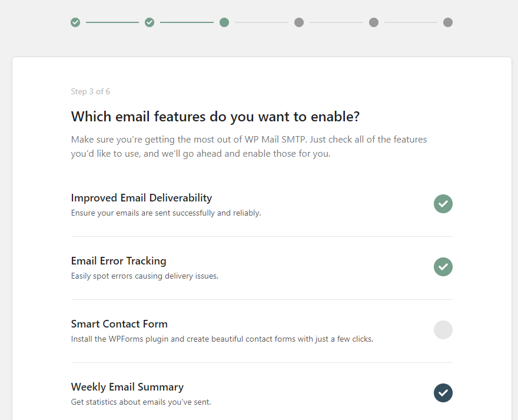The image size is (518, 420).
Task: Click the final step 6 progress dot
Action: tap(447, 22)
